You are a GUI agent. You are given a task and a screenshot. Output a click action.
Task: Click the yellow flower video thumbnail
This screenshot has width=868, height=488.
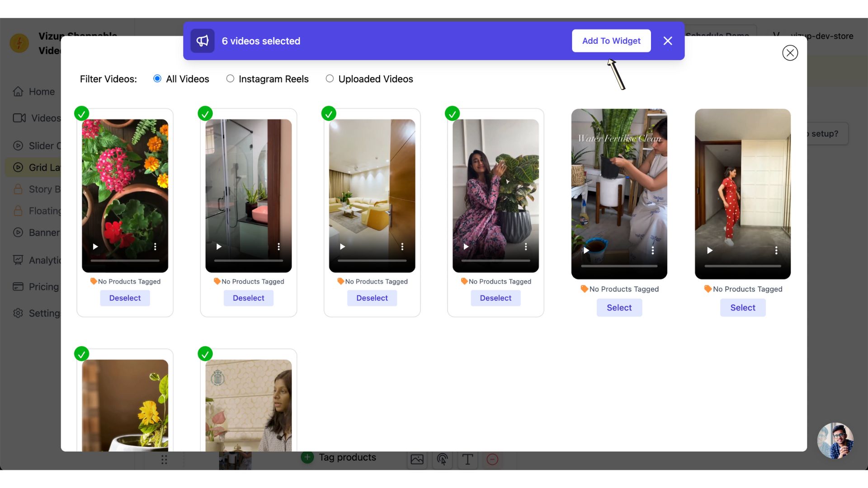pos(125,405)
